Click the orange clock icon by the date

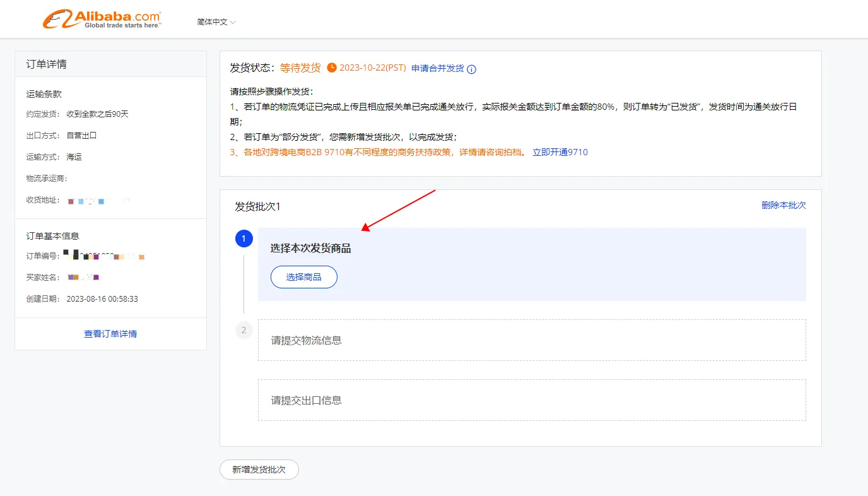click(x=332, y=68)
